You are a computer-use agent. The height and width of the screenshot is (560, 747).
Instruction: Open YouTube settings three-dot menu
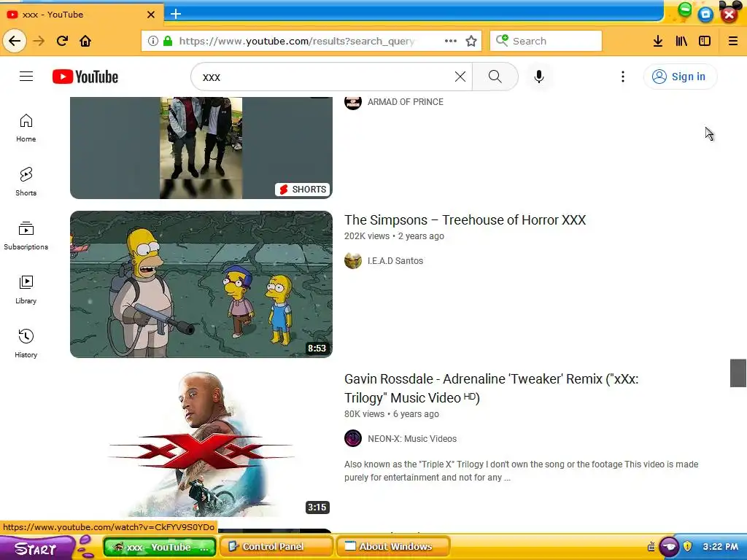(x=623, y=77)
